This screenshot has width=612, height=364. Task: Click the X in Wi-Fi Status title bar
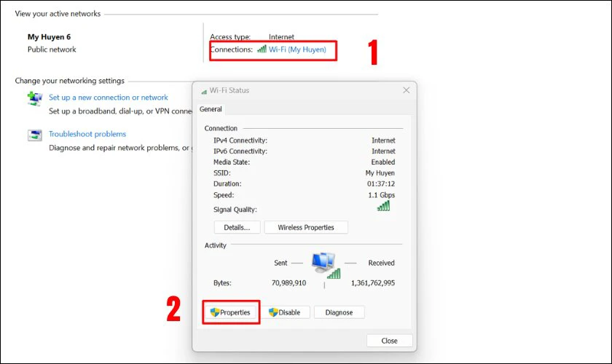tap(407, 90)
